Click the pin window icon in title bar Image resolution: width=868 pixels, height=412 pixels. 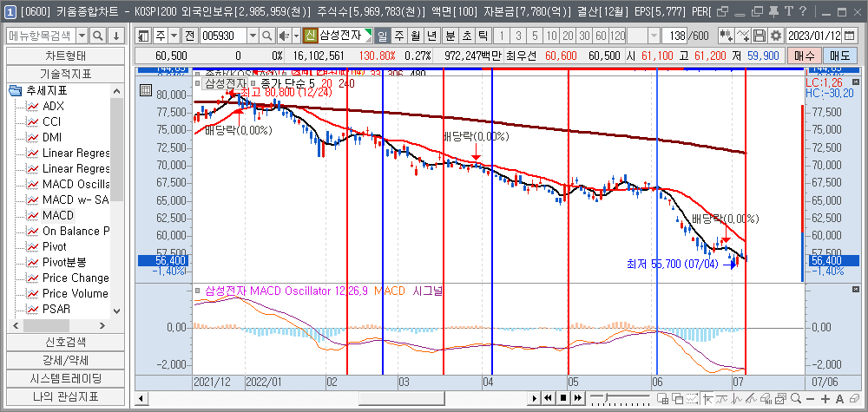click(x=774, y=11)
